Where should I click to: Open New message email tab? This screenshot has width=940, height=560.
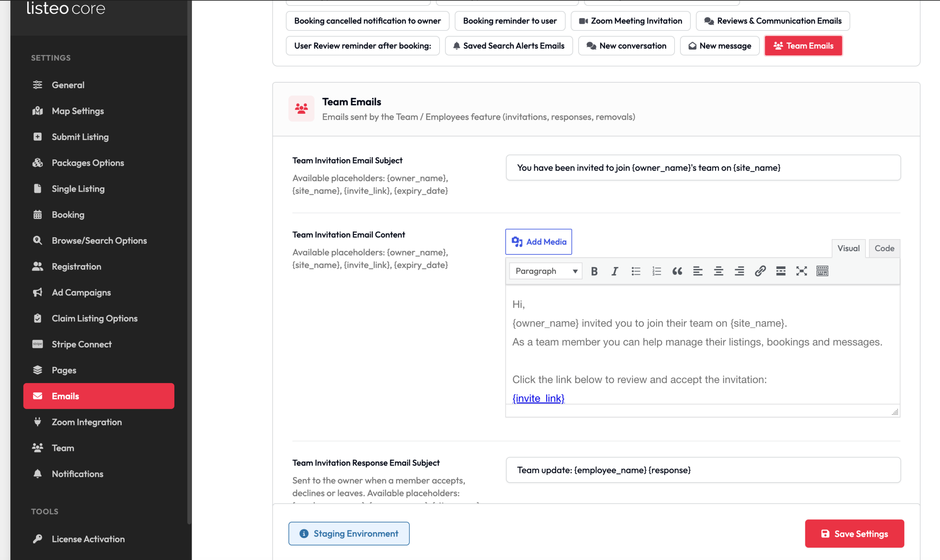(720, 46)
